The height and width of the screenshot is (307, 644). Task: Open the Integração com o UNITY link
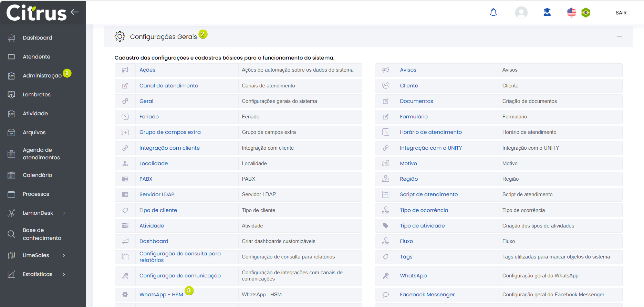pyautogui.click(x=430, y=148)
